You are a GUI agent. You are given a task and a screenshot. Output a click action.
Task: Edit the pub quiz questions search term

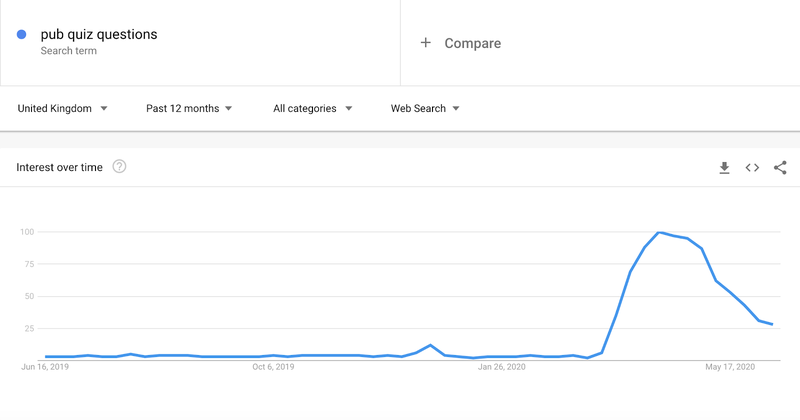tap(99, 34)
